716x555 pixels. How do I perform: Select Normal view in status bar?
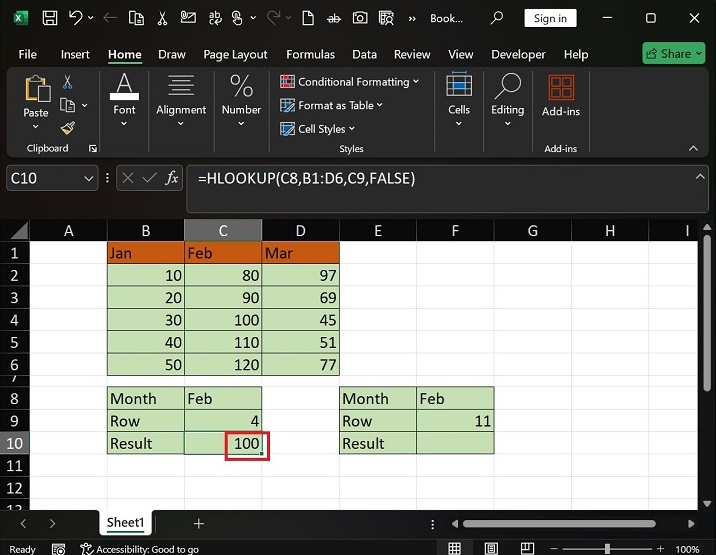455,548
